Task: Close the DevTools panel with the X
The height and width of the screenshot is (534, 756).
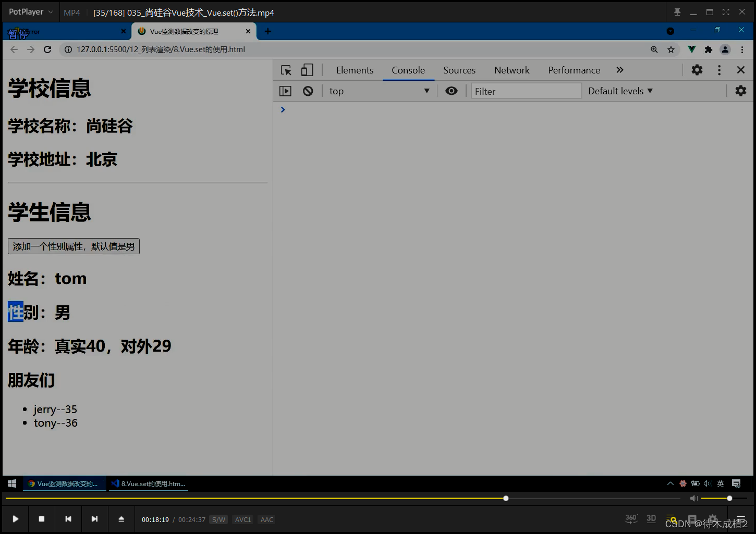Action: pyautogui.click(x=741, y=70)
